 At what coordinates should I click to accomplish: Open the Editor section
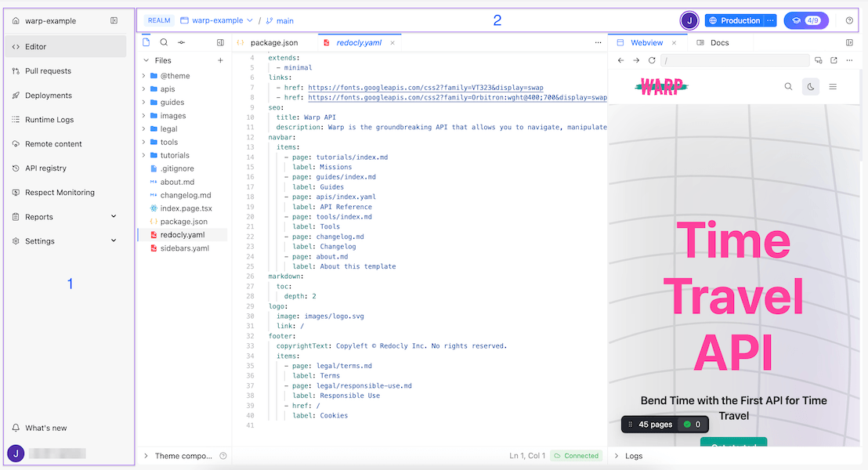point(66,46)
